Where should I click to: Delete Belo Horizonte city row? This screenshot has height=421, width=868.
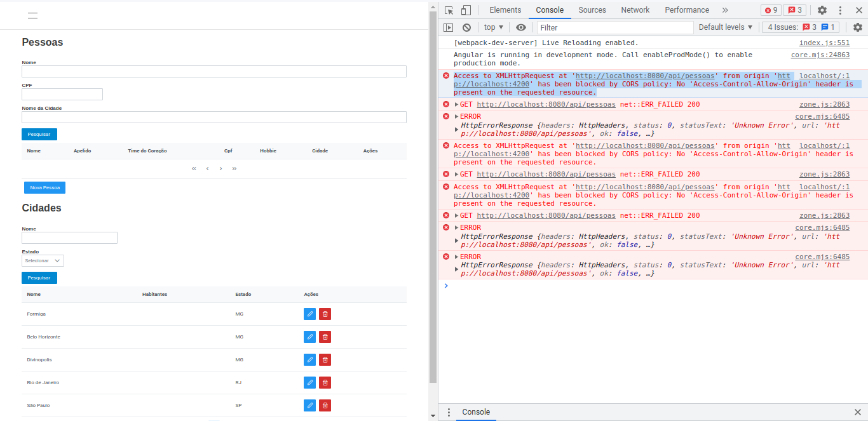click(x=325, y=337)
